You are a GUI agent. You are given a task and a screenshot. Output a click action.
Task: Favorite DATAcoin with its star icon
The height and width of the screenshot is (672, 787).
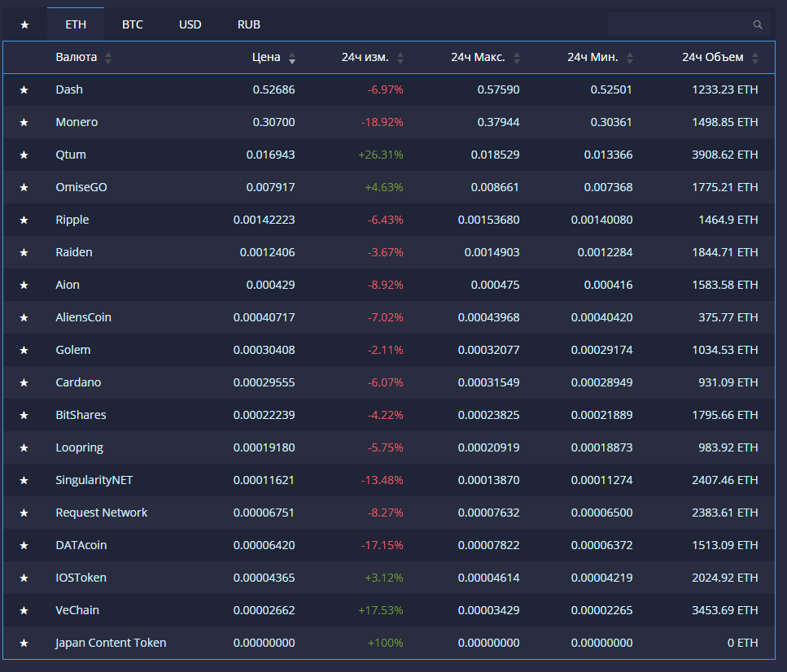(x=24, y=546)
